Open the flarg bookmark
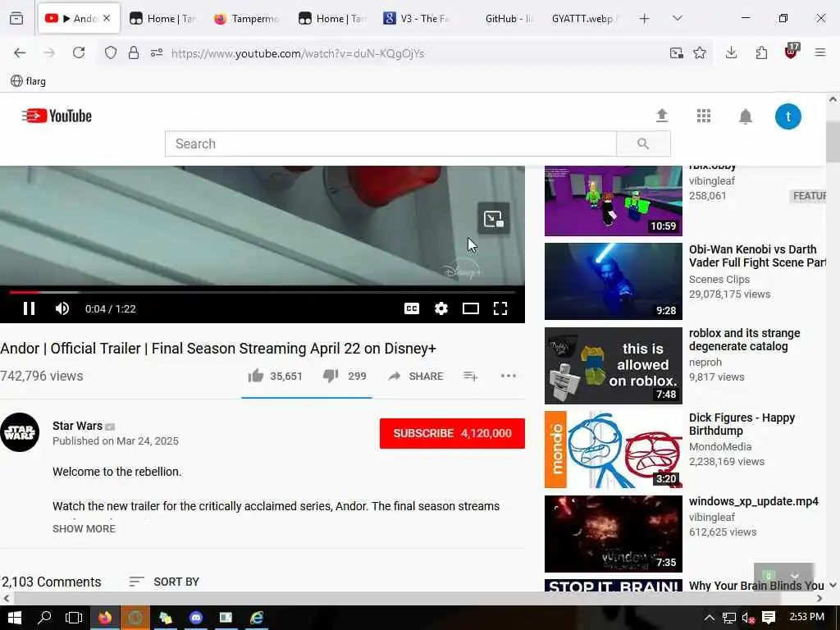The width and height of the screenshot is (840, 630). (29, 81)
